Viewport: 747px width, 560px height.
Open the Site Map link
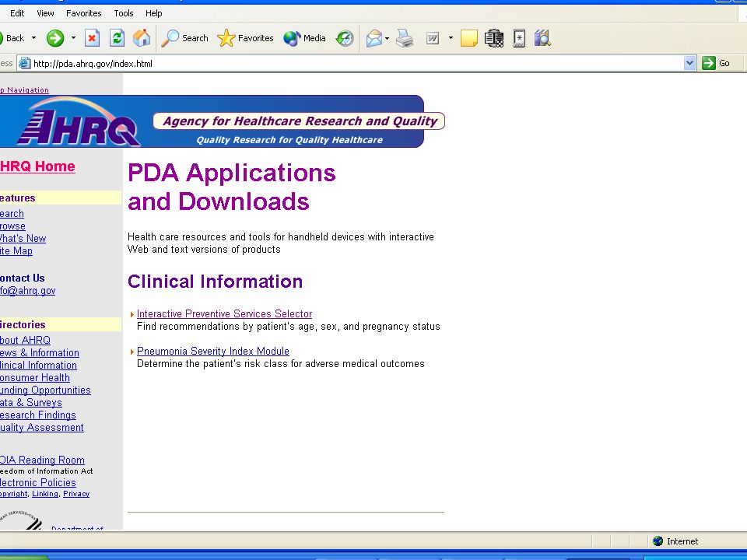[x=16, y=251]
